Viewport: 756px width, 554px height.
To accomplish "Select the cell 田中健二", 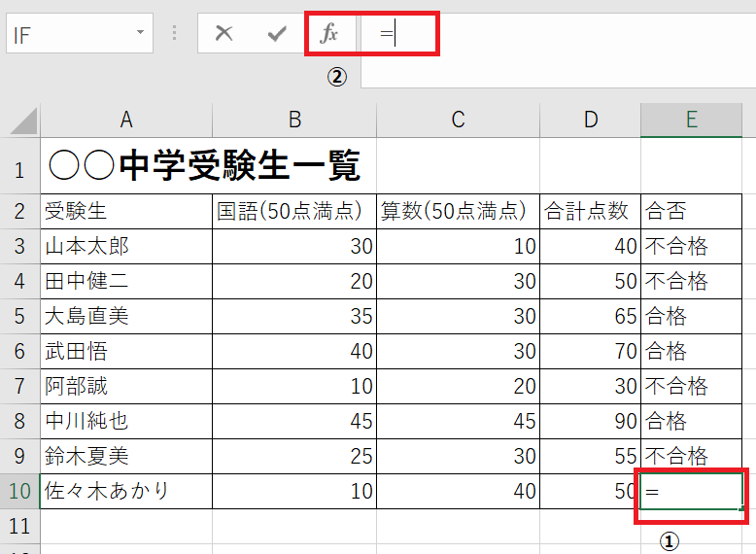I will (x=126, y=282).
